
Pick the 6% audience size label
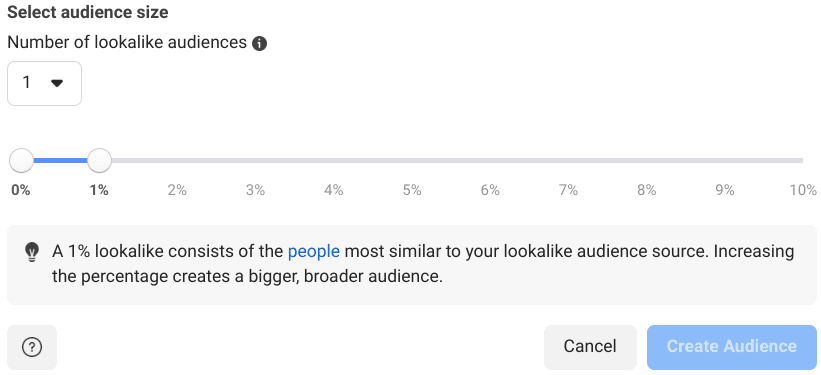(x=490, y=190)
